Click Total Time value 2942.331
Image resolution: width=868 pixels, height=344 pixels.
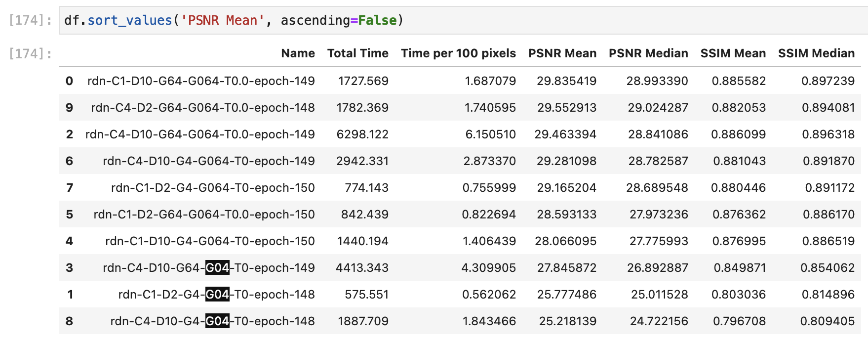pos(362,161)
